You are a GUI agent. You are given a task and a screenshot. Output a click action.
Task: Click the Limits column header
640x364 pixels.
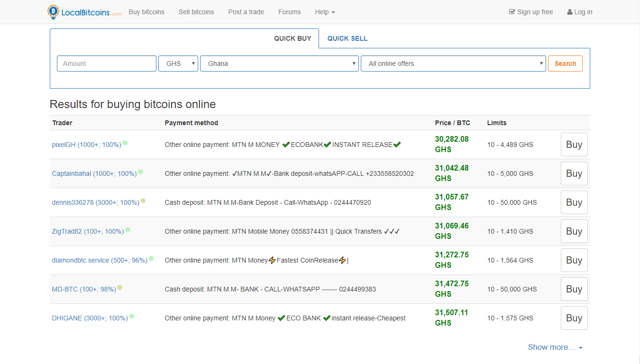[x=497, y=123]
